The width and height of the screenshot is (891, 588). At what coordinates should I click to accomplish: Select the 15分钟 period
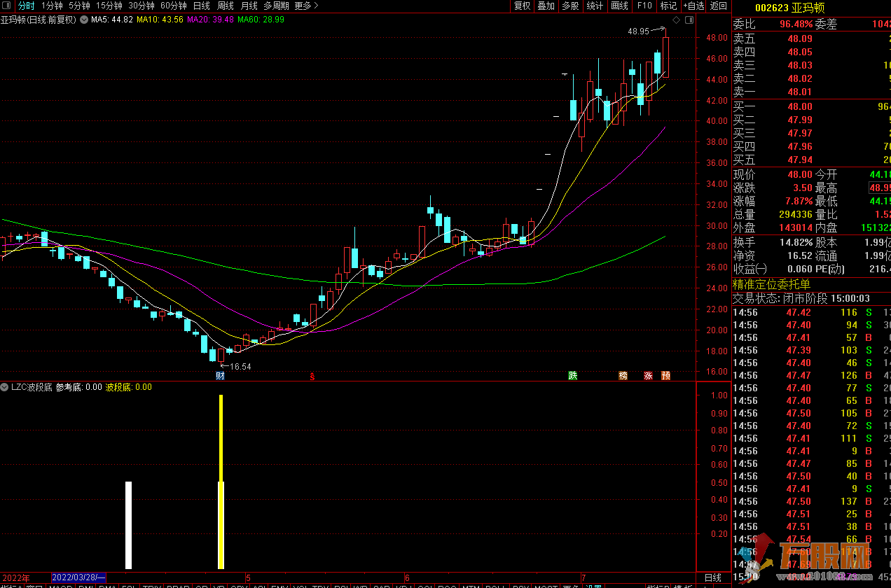point(109,6)
